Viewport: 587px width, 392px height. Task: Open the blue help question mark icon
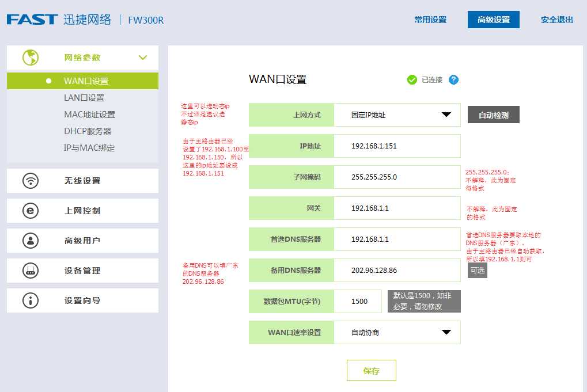(453, 79)
